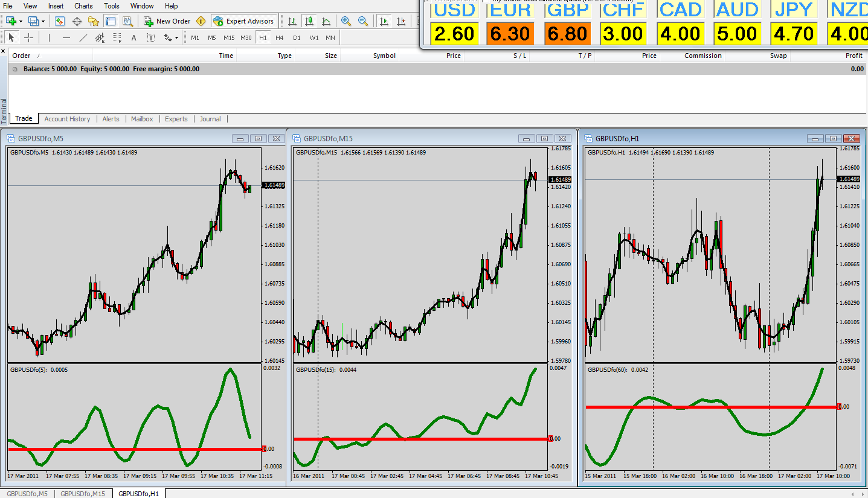Switch chart to line chart icon
The height and width of the screenshot is (498, 868).
[326, 21]
